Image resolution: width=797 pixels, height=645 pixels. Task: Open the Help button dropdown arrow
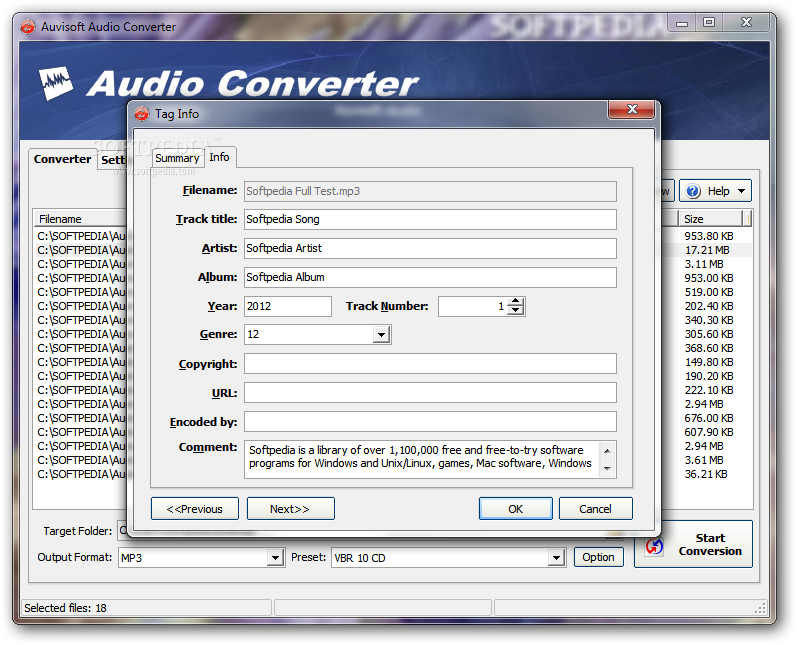point(742,191)
